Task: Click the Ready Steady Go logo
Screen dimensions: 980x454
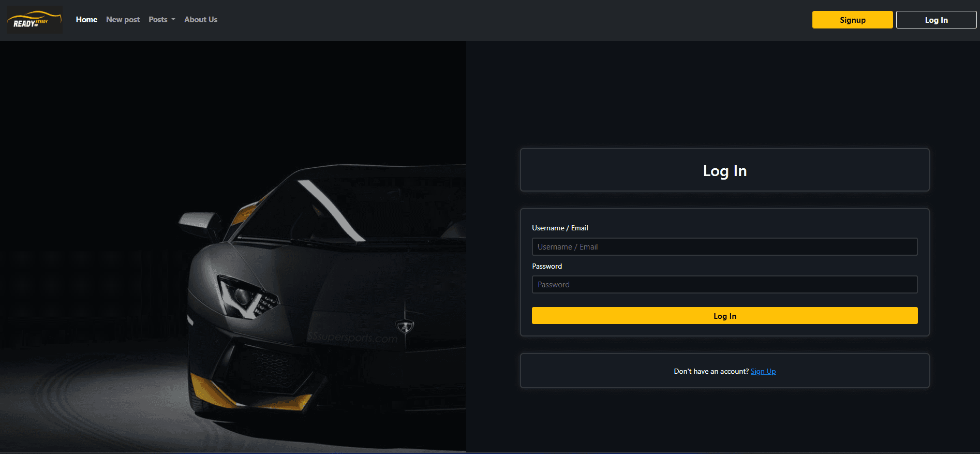Action: tap(34, 20)
